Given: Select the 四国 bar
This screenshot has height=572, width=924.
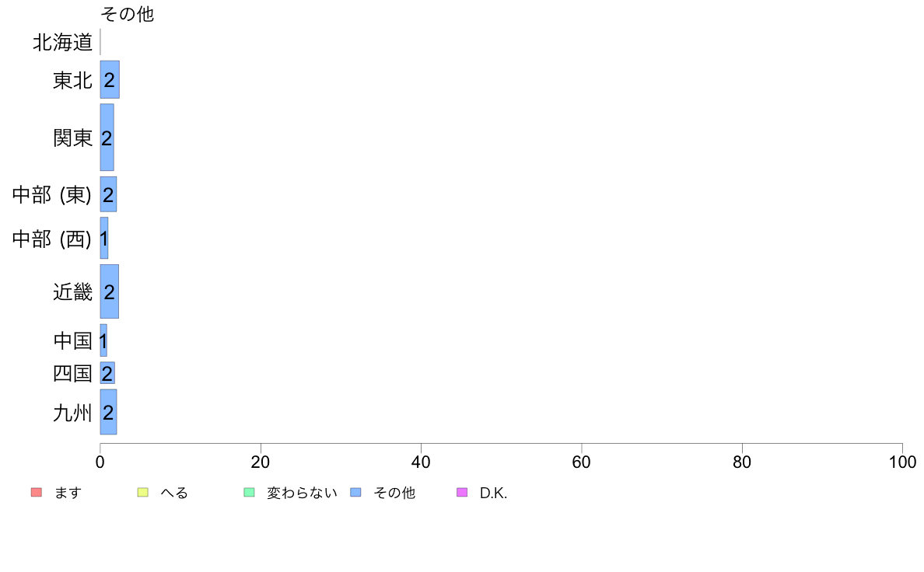Looking at the screenshot, I should pos(107,373).
